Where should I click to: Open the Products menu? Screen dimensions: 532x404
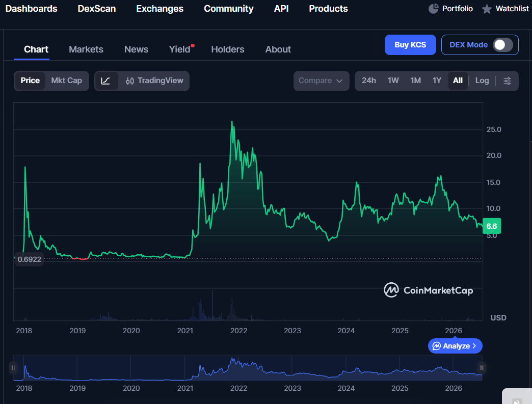[x=328, y=9]
